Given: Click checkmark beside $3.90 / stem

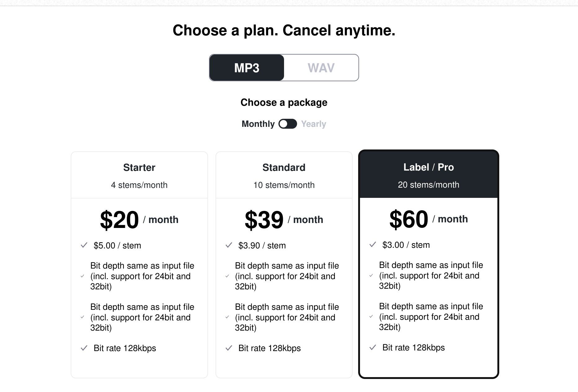Looking at the screenshot, I should (x=229, y=245).
